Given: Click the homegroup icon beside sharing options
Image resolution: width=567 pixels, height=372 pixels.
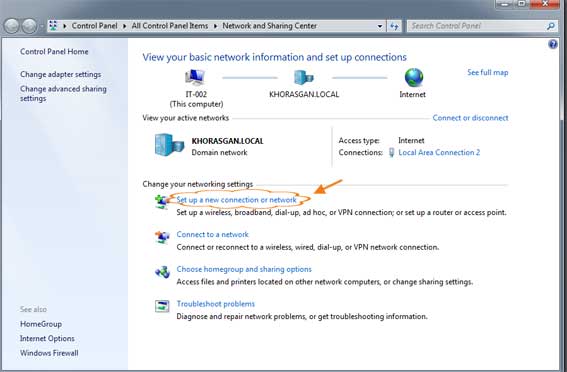Looking at the screenshot, I should coord(162,271).
